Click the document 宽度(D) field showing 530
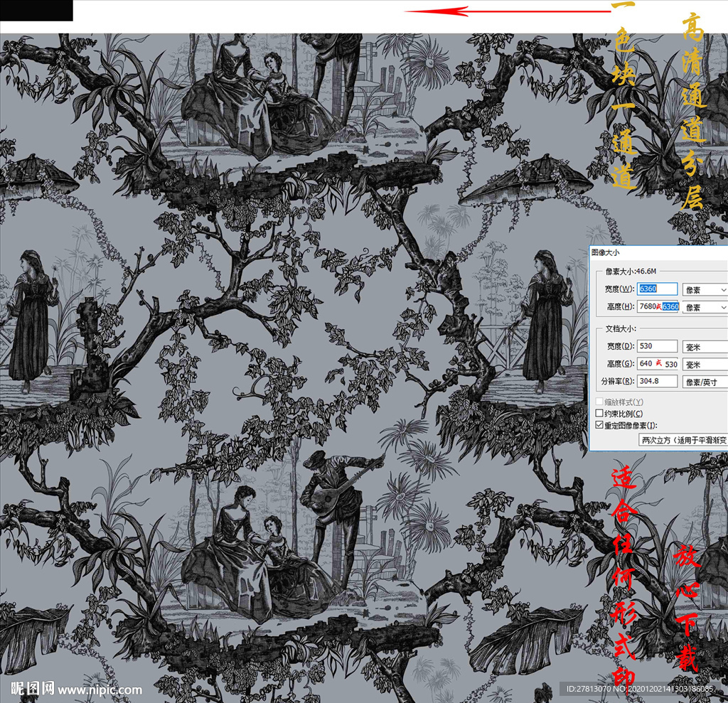The width and height of the screenshot is (728, 703). pos(657,346)
